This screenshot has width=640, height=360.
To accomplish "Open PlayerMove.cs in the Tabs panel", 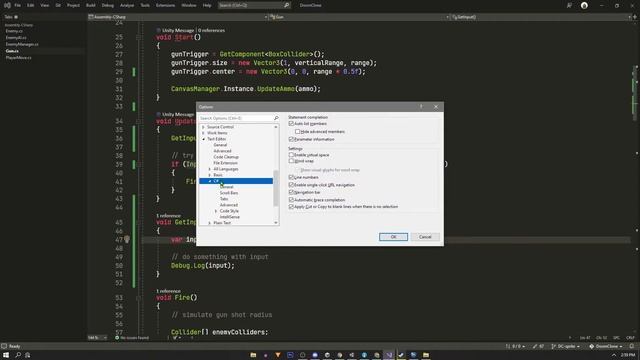I will 18,58.
